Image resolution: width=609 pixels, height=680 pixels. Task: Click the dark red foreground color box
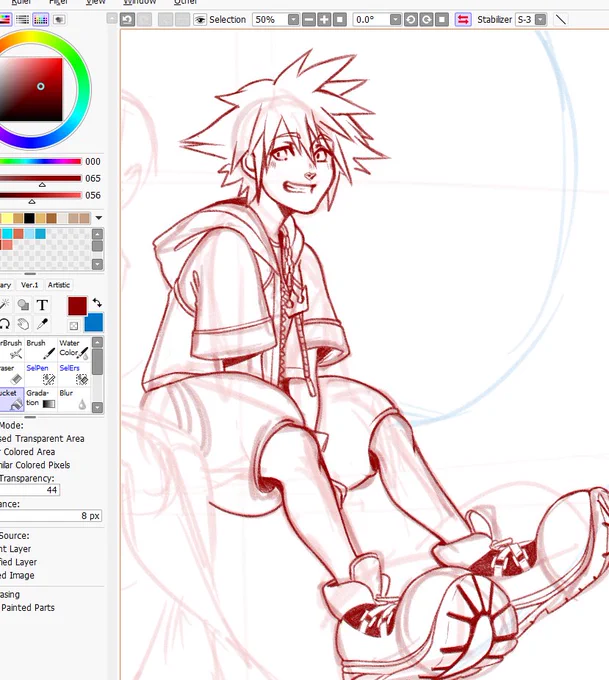tap(77, 306)
